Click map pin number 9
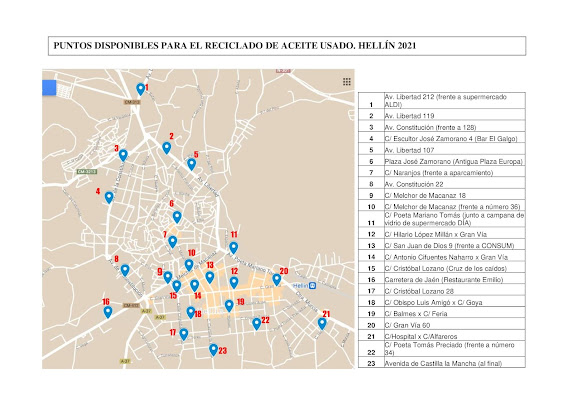The width and height of the screenshot is (573, 405). coord(168,277)
